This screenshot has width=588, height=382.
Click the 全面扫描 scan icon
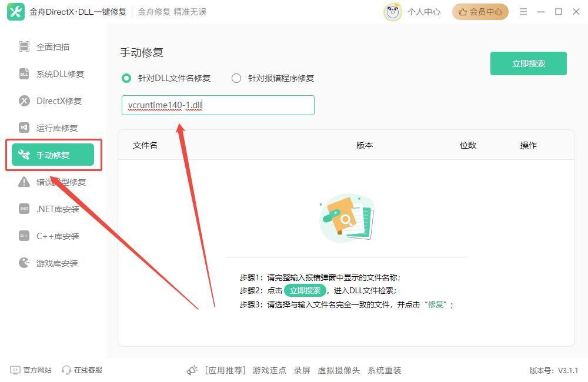click(x=24, y=46)
